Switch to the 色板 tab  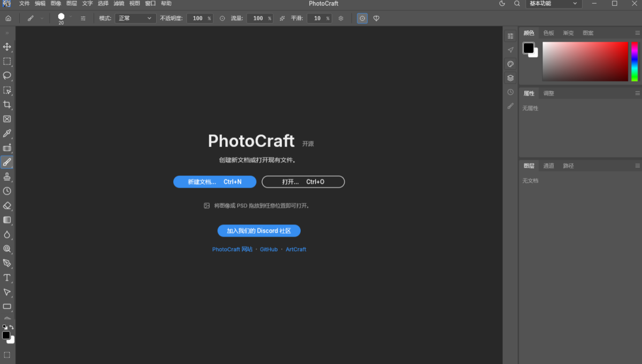tap(549, 33)
